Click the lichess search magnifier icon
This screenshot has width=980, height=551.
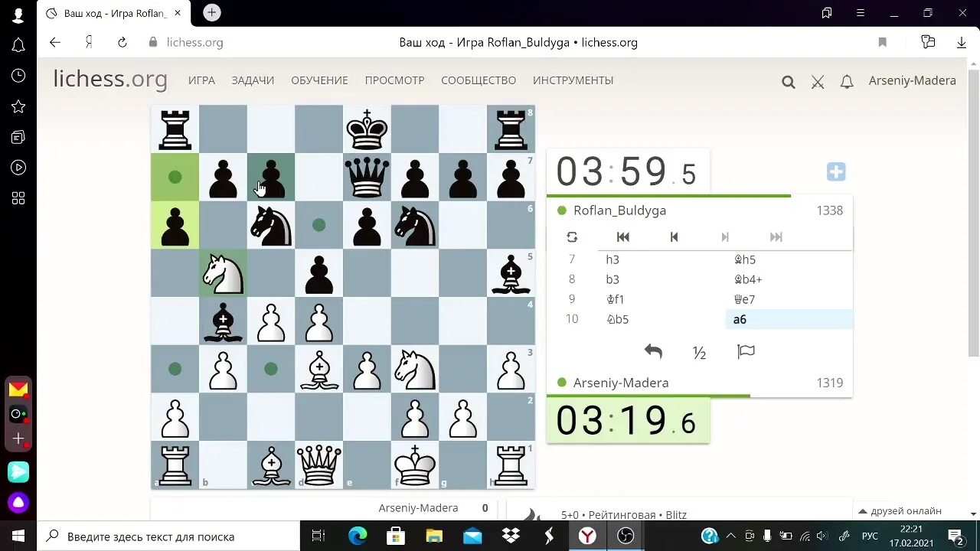pyautogui.click(x=788, y=82)
